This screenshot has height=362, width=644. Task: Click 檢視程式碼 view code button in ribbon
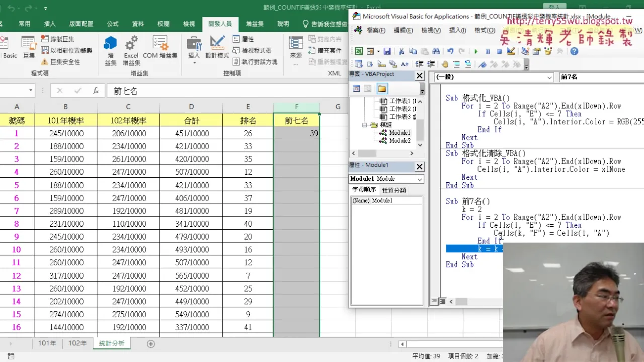(252, 50)
